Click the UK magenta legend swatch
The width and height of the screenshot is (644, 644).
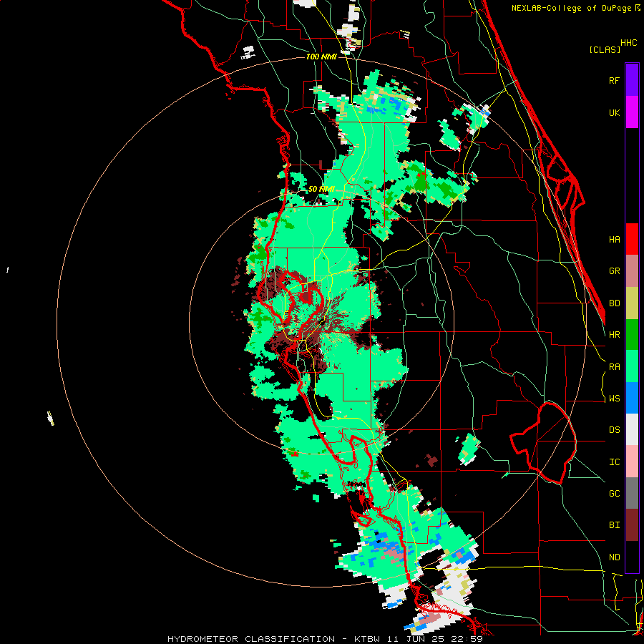pyautogui.click(x=632, y=112)
